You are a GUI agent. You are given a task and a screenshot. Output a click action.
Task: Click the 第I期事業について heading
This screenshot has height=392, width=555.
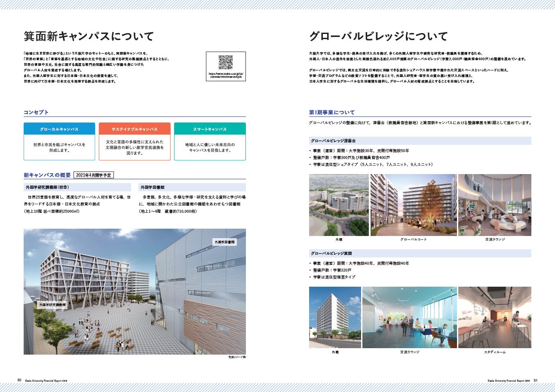click(x=332, y=112)
